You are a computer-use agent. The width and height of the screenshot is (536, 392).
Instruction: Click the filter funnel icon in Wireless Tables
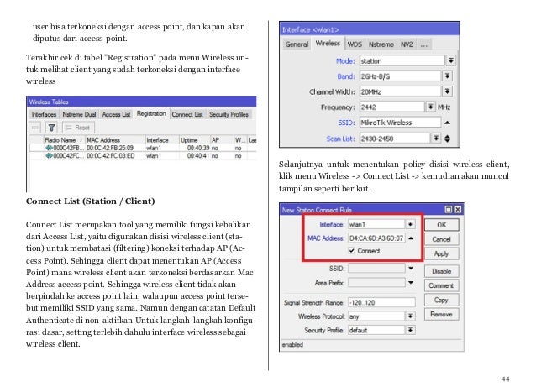51,128
